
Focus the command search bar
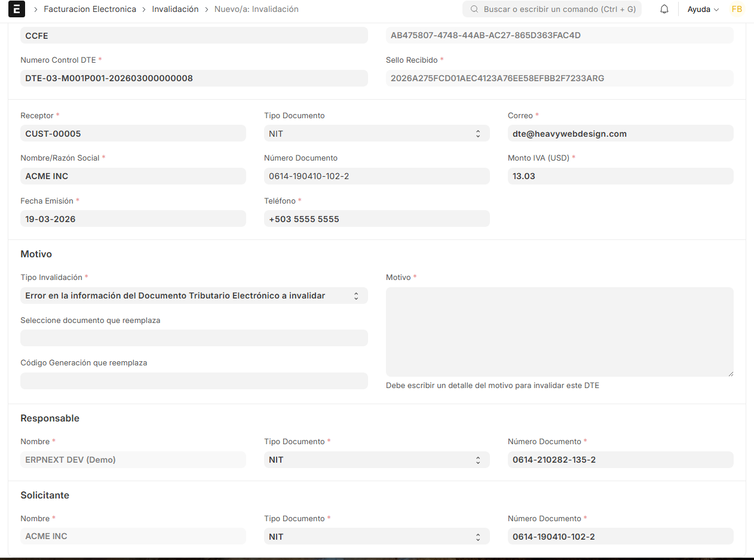(x=559, y=10)
